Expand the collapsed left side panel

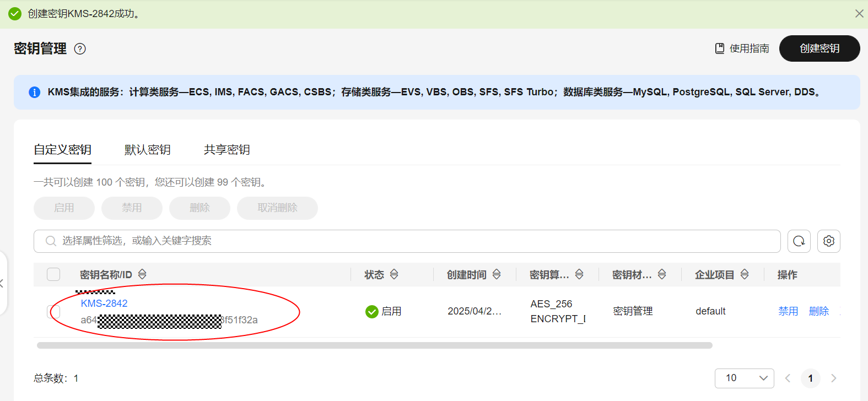tap(3, 284)
